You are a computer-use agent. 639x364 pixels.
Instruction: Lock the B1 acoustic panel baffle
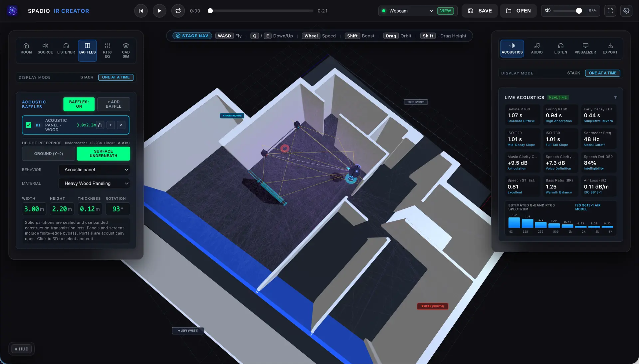point(100,125)
